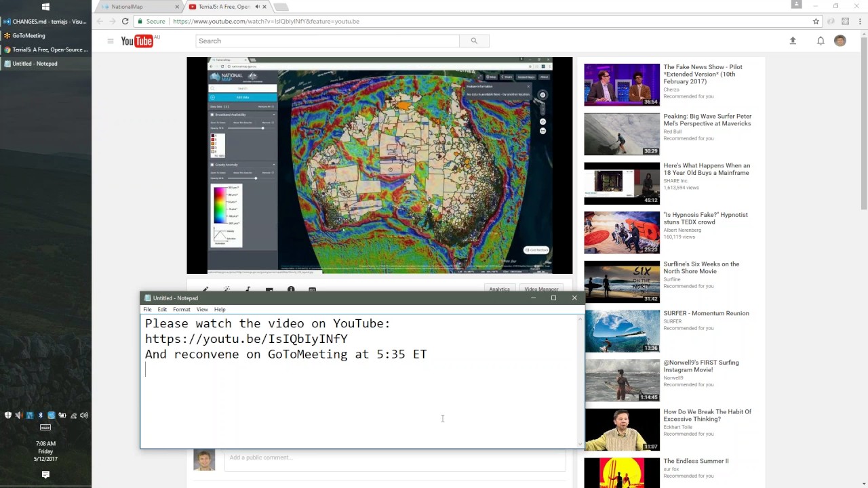Image resolution: width=868 pixels, height=488 pixels.
Task: Click the Notepad window title bar icon
Action: [x=147, y=298]
